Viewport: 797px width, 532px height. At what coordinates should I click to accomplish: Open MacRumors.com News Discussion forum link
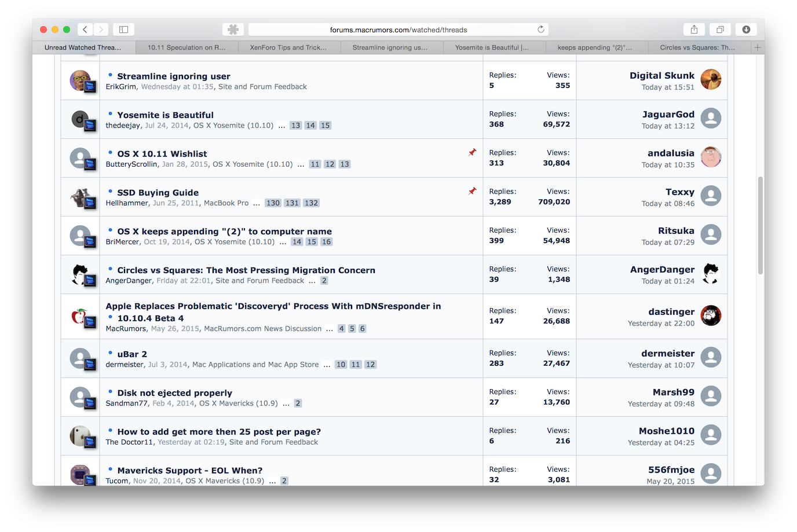point(263,329)
